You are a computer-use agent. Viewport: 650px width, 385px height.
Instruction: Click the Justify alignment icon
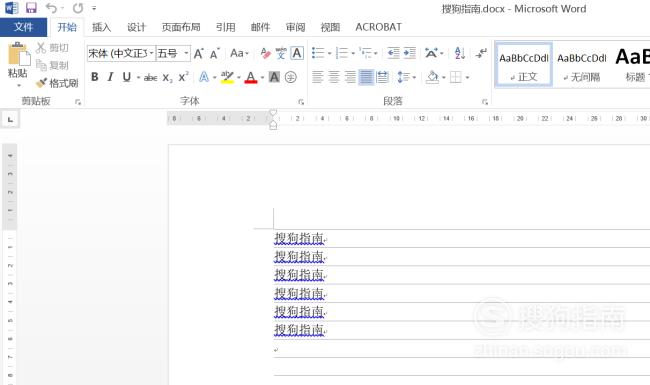(366, 77)
